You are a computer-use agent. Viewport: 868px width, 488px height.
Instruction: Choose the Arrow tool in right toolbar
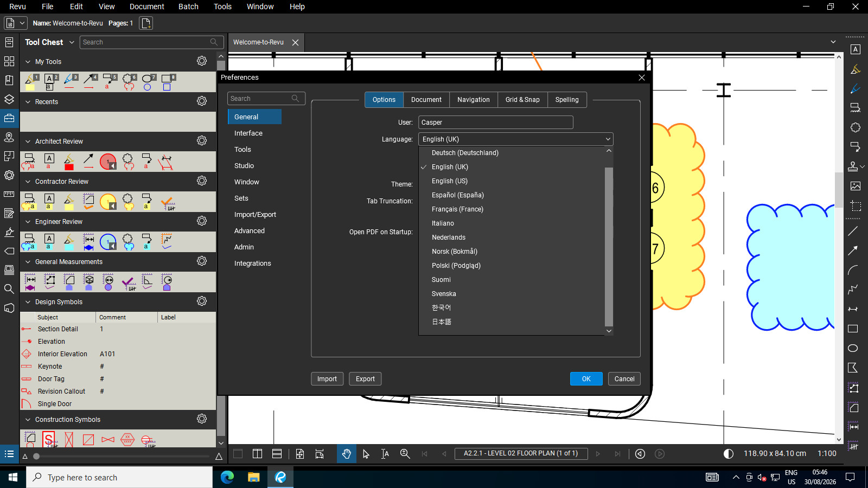(x=853, y=251)
